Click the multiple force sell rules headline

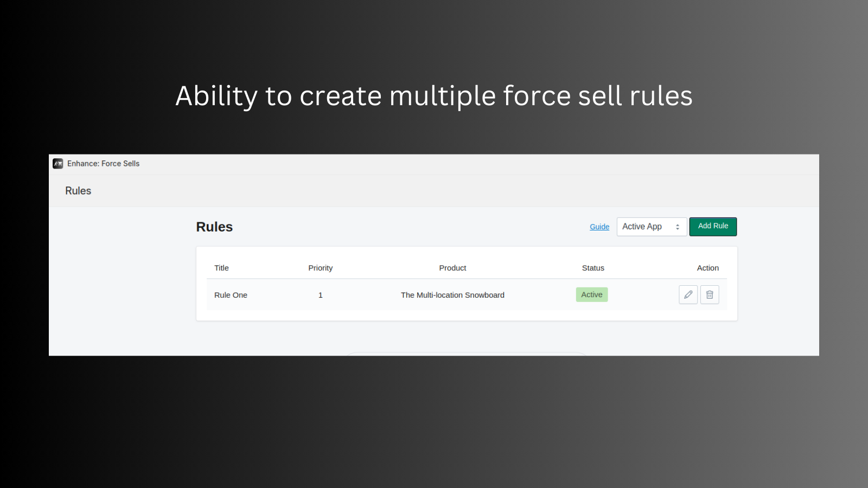click(x=434, y=96)
